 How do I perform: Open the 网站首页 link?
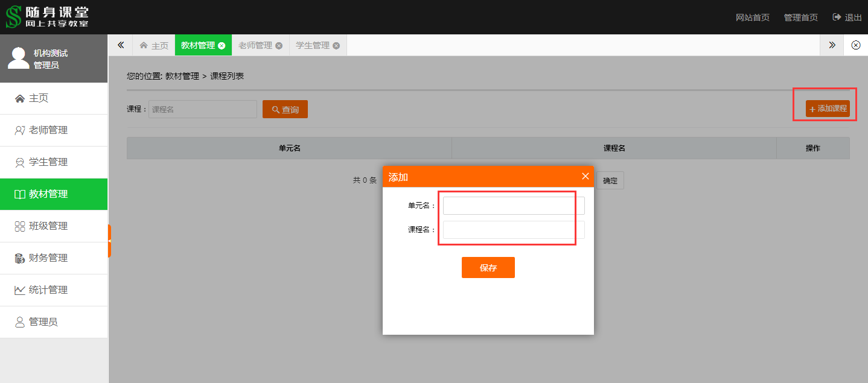pos(753,17)
